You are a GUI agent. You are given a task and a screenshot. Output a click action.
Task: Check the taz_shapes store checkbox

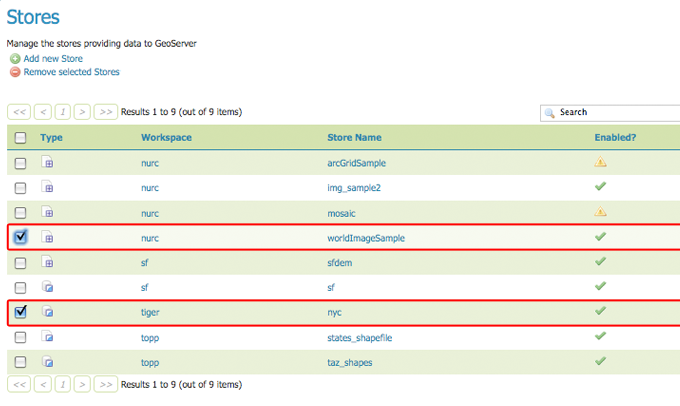pos(20,362)
